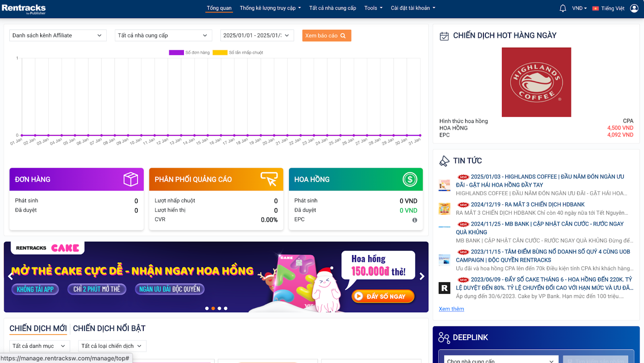Click the 31 Jan chart data point
This screenshot has width=644, height=363.
click(420, 135)
